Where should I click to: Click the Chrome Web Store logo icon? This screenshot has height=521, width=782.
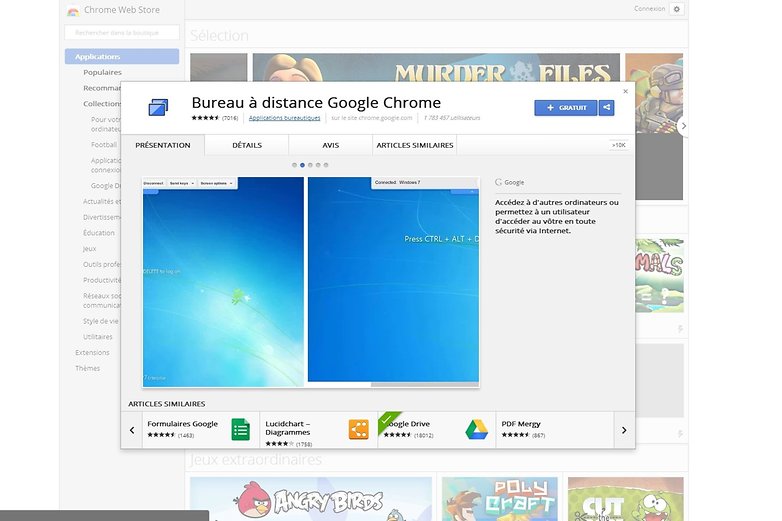coord(73,11)
